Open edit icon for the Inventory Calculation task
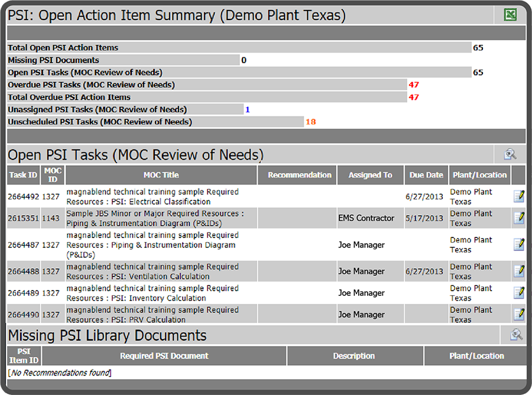The width and height of the screenshot is (532, 395). [x=519, y=293]
